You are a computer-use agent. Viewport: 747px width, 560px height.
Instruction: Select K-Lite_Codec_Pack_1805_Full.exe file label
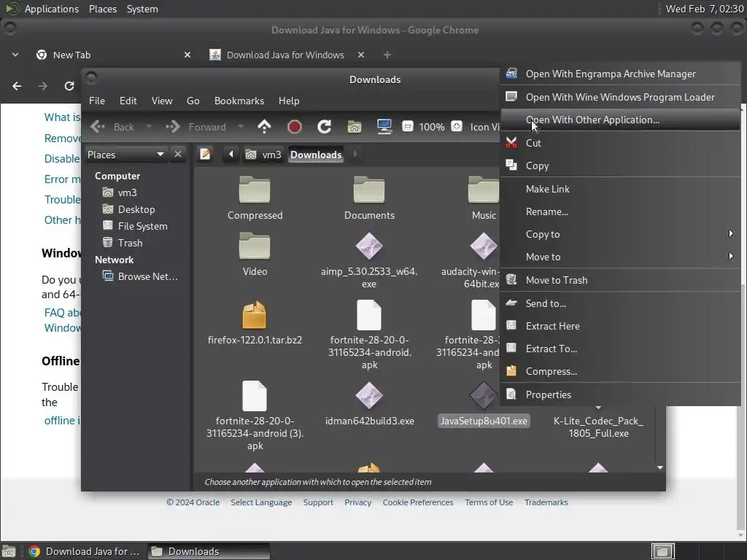(598, 427)
